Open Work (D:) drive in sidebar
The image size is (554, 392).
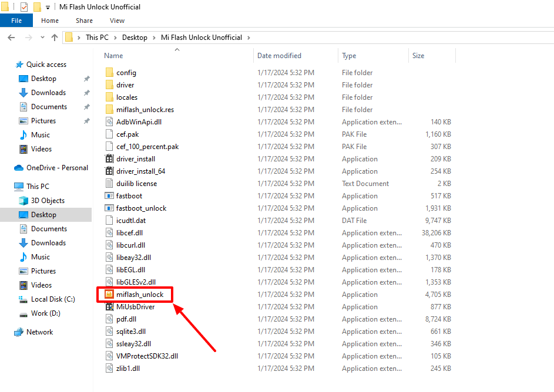[x=46, y=313]
